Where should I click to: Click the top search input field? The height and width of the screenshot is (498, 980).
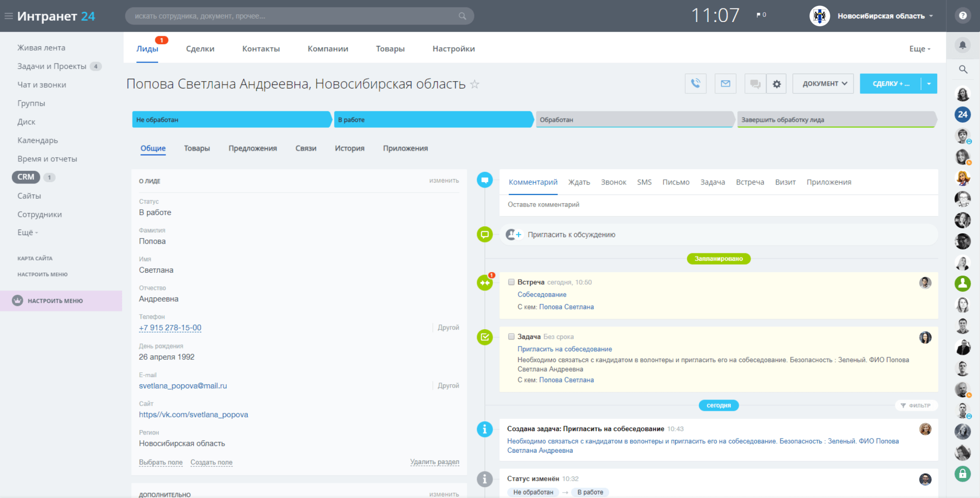click(295, 16)
